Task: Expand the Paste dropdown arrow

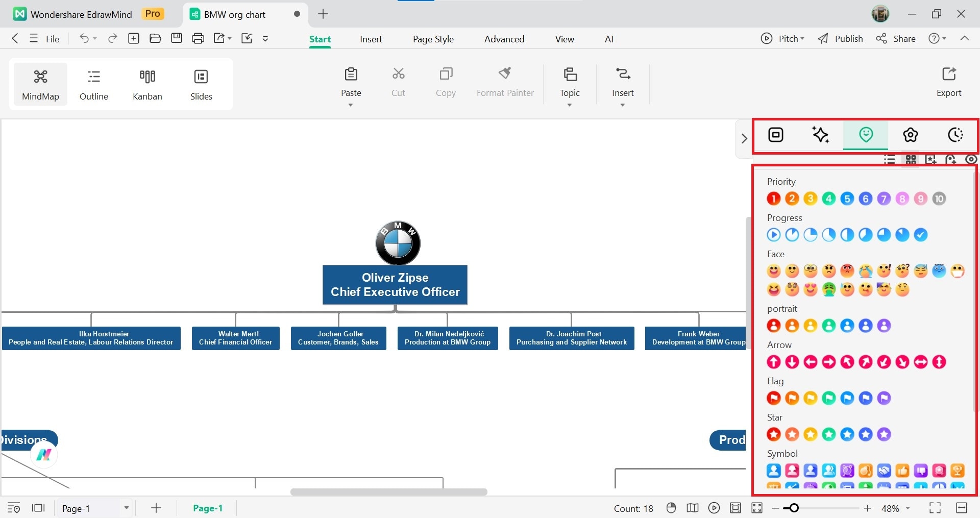Action: point(351,105)
